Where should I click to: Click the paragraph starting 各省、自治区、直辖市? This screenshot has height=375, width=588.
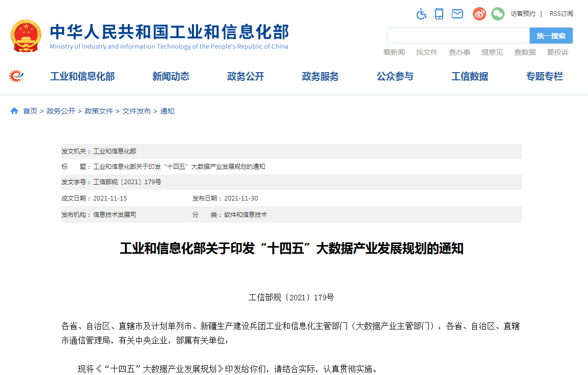(291, 333)
